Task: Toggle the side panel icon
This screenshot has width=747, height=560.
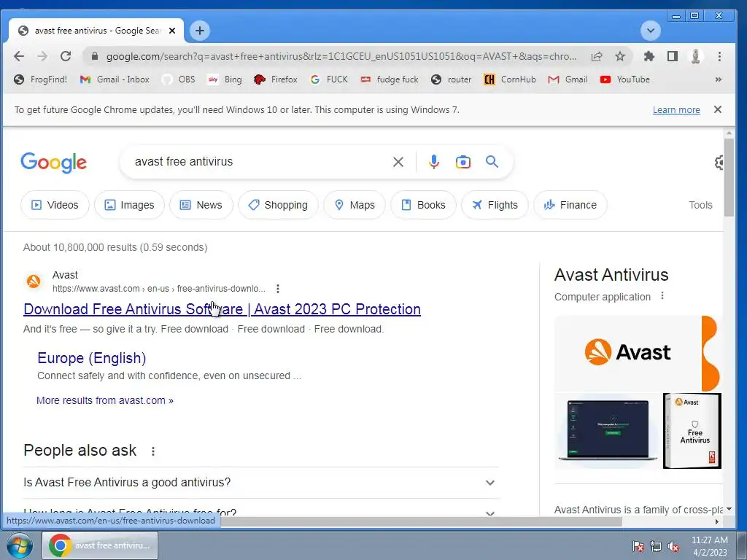Action: pyautogui.click(x=672, y=56)
